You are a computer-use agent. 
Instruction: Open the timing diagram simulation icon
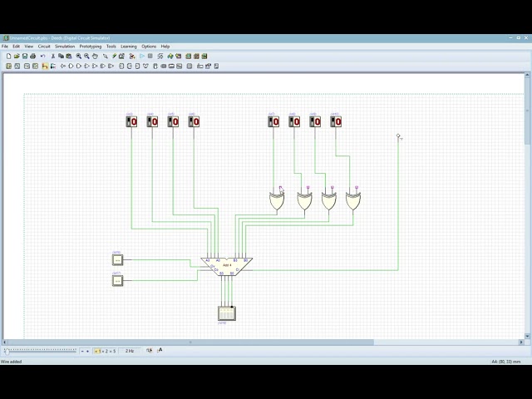pos(160,56)
